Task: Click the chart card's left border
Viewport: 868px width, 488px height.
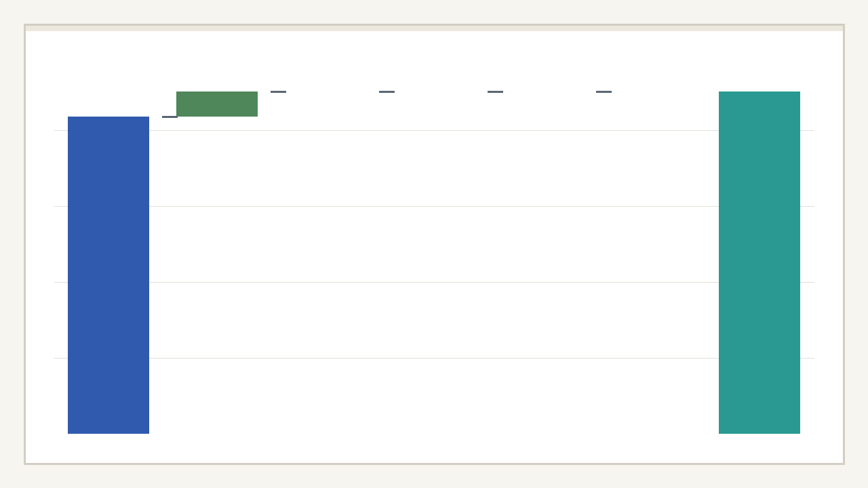Action: (25, 244)
